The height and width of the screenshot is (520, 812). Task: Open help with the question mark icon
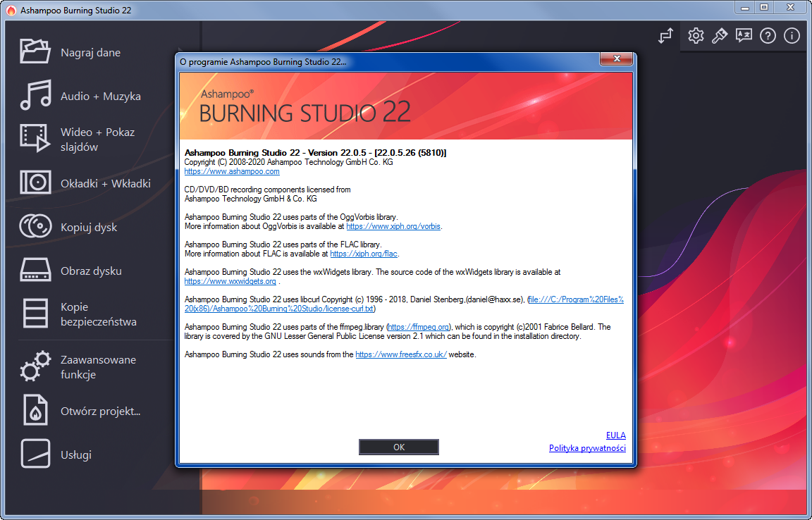pos(768,35)
